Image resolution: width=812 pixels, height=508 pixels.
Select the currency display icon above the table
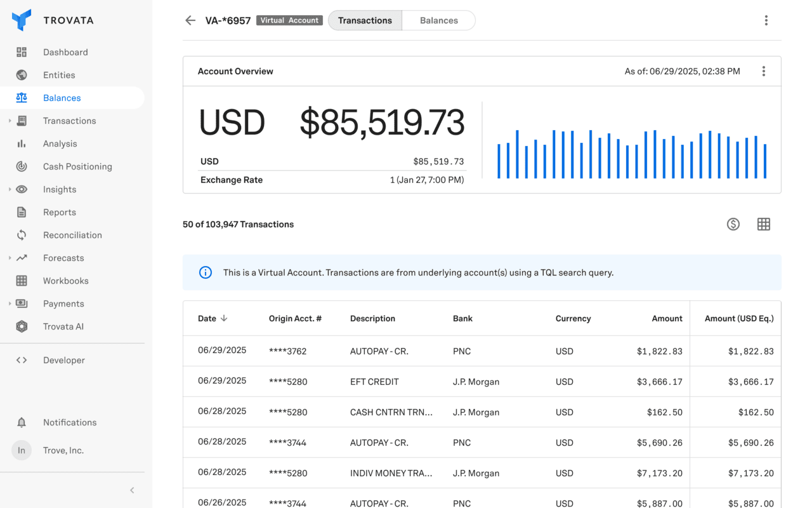[733, 224]
